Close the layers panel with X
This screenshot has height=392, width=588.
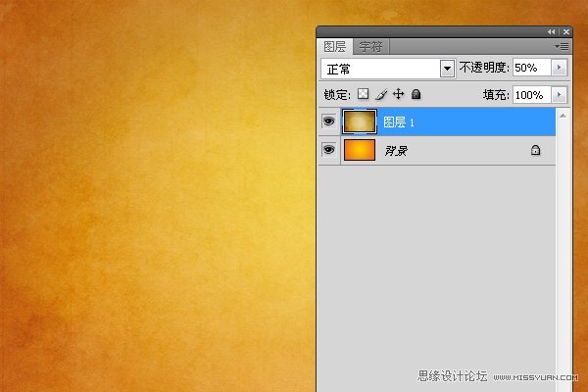pos(564,32)
